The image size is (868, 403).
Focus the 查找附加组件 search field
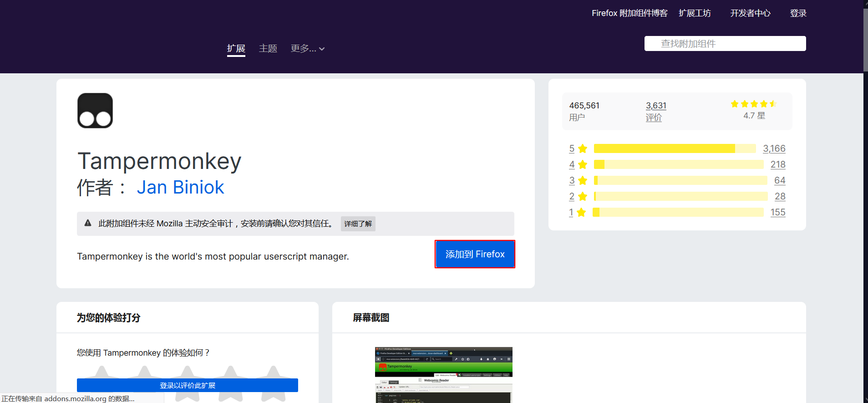(725, 44)
